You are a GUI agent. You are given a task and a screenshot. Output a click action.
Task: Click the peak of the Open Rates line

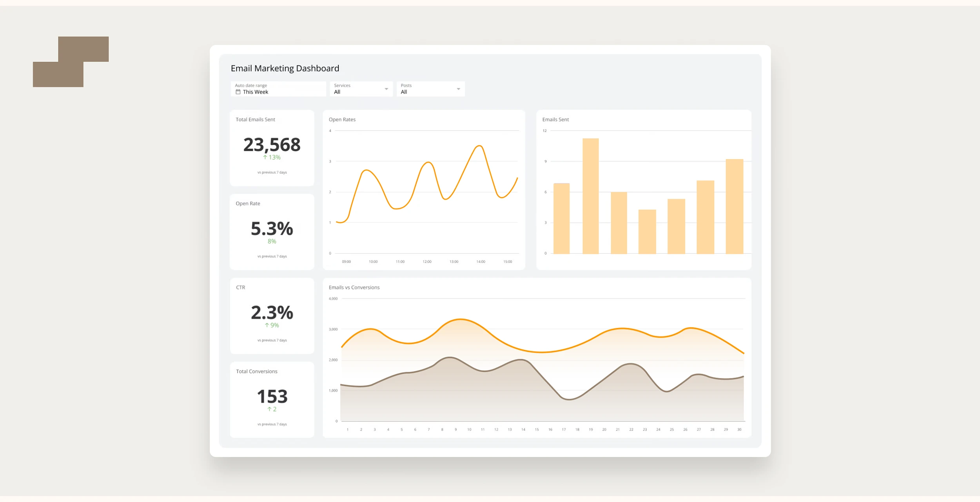point(479,146)
